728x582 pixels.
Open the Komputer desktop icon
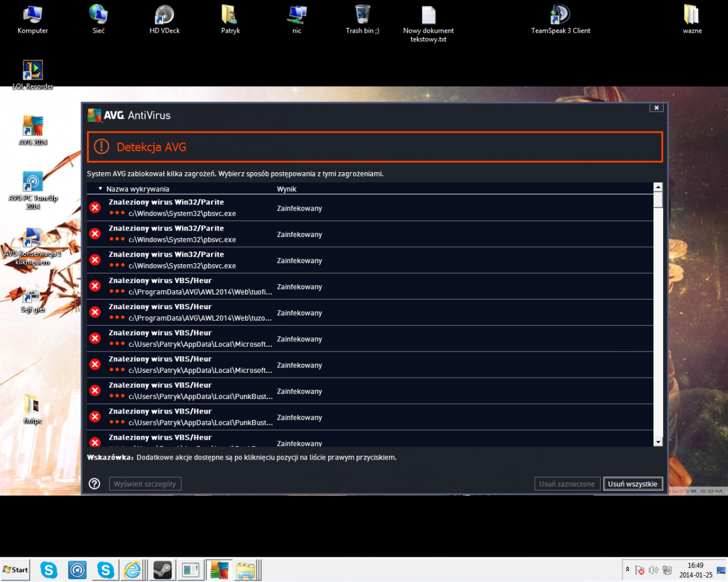32,18
